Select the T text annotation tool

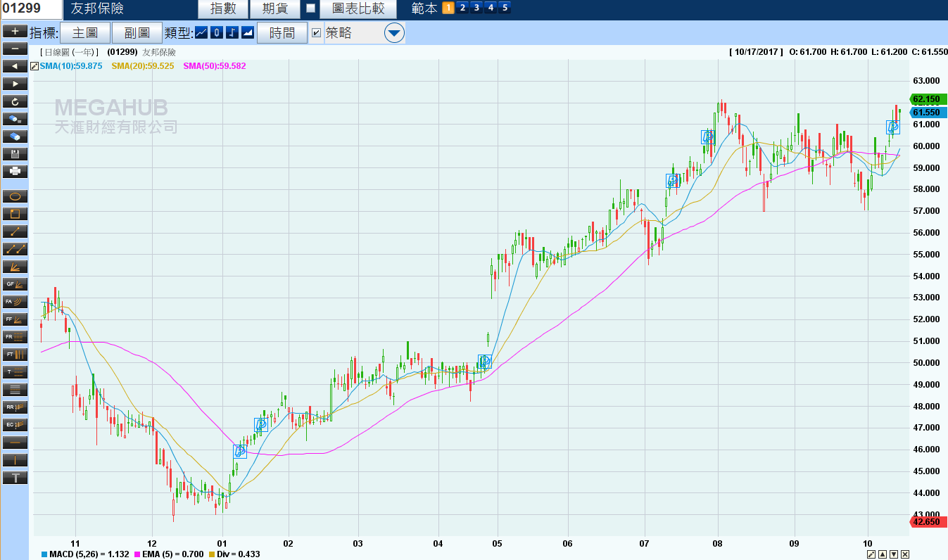(15, 478)
